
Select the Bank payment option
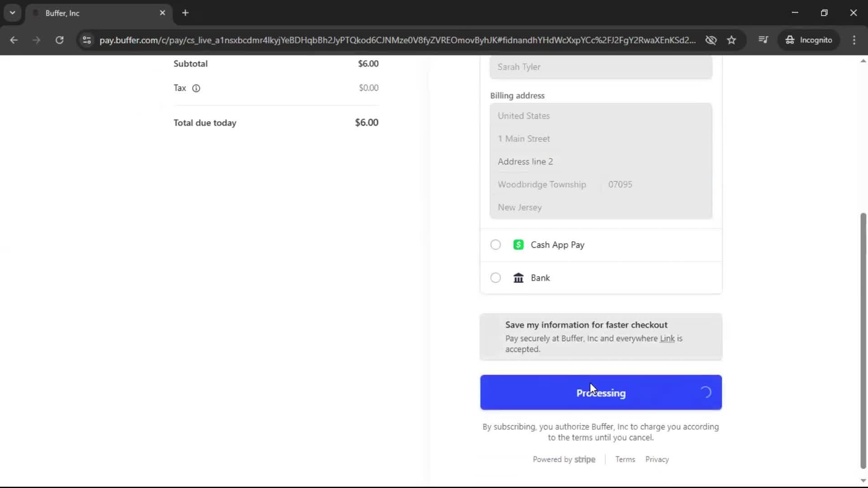pyautogui.click(x=495, y=277)
